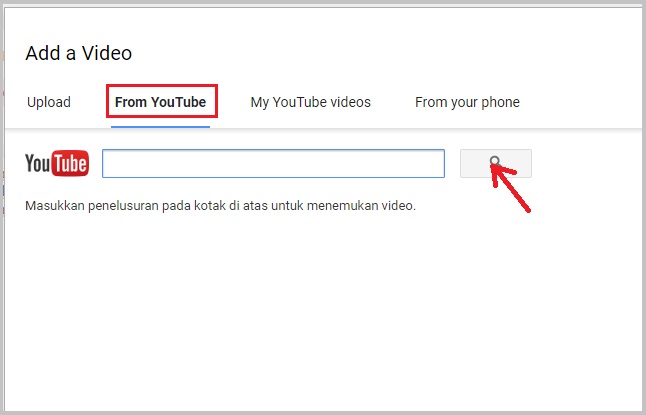Click the magnifier search button

click(496, 164)
